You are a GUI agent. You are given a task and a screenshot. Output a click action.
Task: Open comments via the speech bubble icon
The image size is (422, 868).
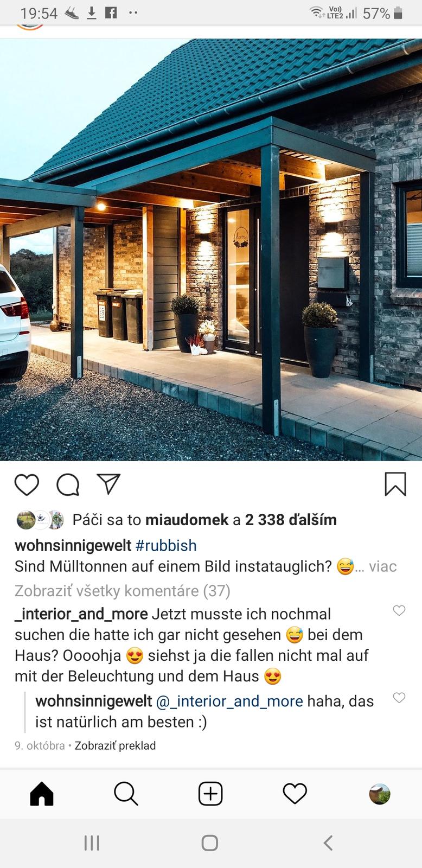(x=68, y=484)
